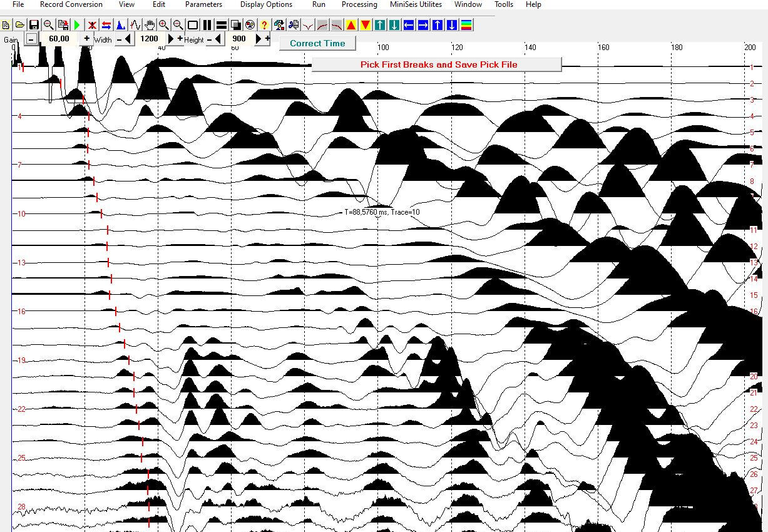Toggle the two vertical bars display icon
Viewport: 768px width, 532px height.
pos(207,25)
